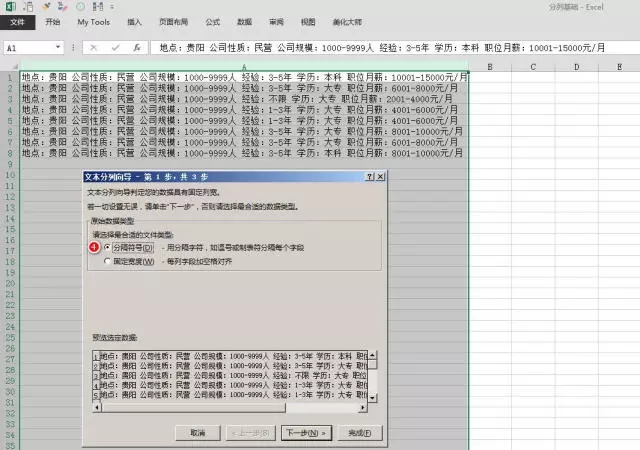Select the 固定宽度(W) radio option
The height and width of the screenshot is (450, 640).
point(107,261)
